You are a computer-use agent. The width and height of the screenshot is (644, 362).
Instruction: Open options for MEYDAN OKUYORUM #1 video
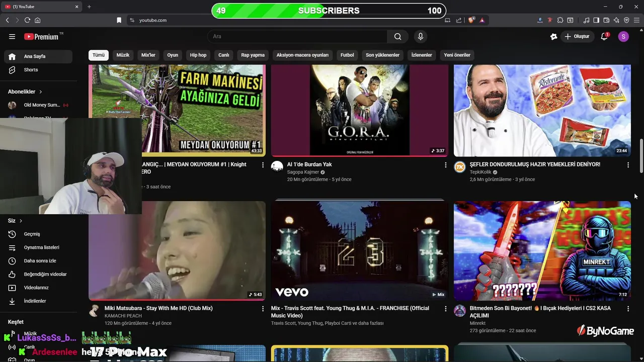263,165
